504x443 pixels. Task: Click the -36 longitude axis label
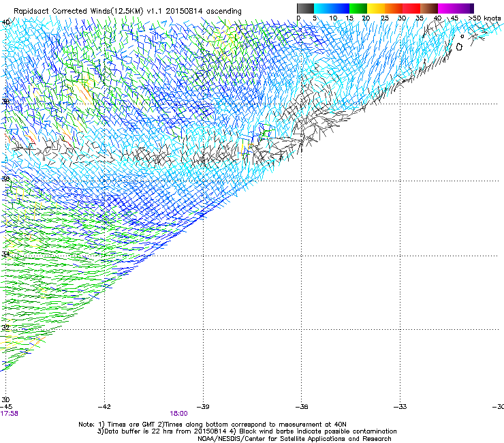302,407
